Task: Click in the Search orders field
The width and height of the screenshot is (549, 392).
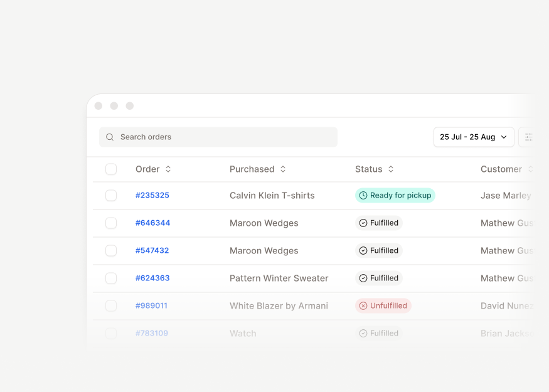Action: point(218,137)
